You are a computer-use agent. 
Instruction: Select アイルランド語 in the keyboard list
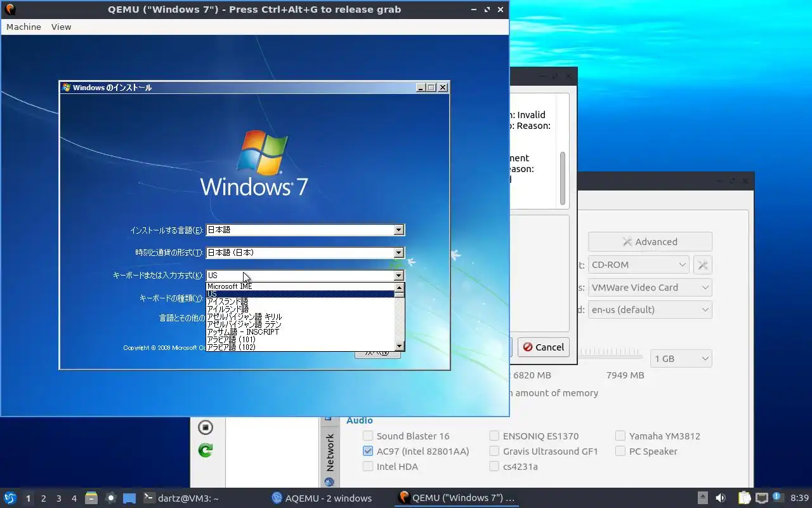pyautogui.click(x=300, y=309)
